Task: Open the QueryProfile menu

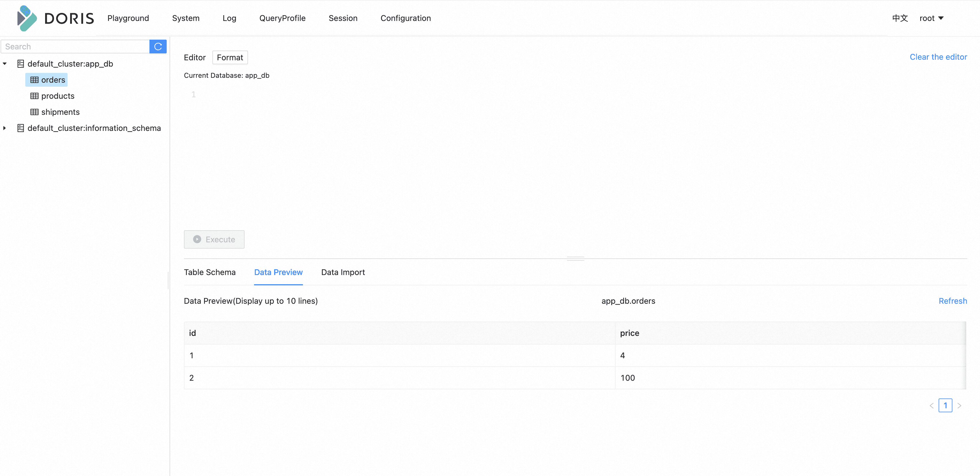Action: [x=282, y=18]
